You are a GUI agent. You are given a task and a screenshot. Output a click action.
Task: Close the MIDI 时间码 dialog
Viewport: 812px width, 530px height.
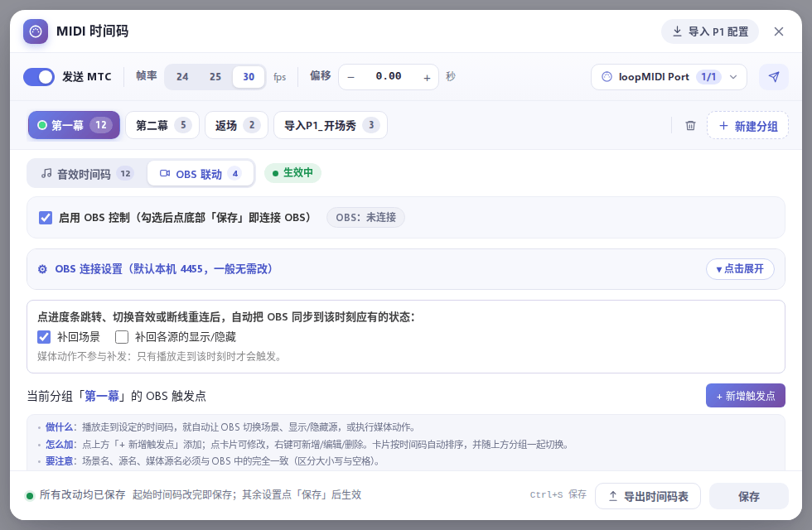778,31
